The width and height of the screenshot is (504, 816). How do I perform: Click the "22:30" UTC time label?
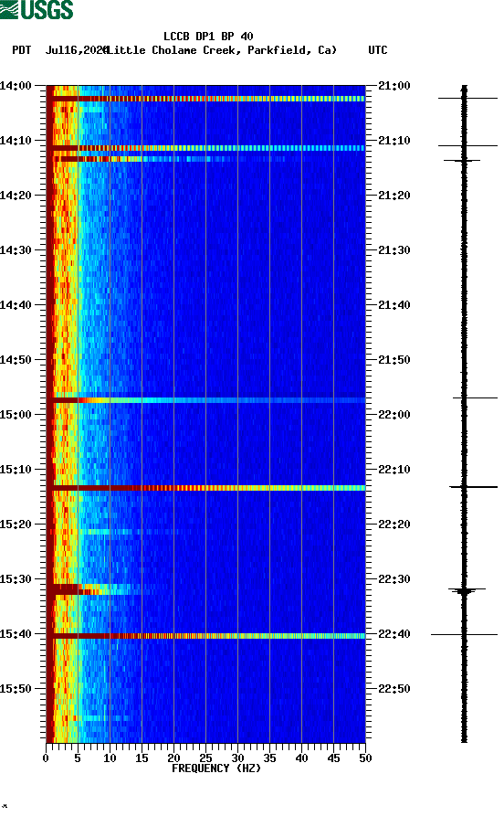pyautogui.click(x=394, y=579)
